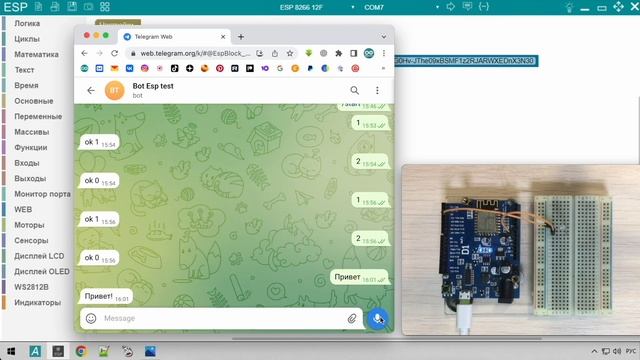Open the browser profile avatar
This screenshot has width=640, height=360.
[x=369, y=53]
